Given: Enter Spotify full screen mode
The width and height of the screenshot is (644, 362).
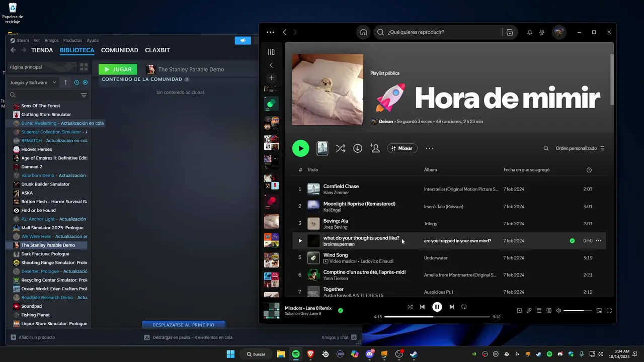Looking at the screenshot, I should click(609, 311).
